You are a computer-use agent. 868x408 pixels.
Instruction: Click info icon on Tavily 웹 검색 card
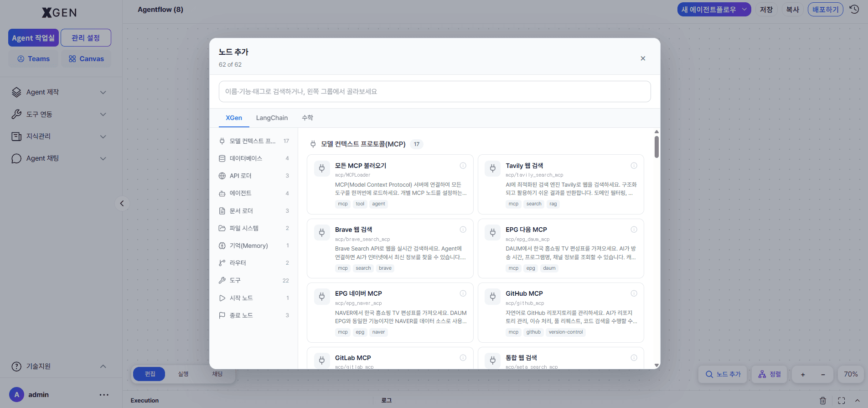(x=634, y=166)
